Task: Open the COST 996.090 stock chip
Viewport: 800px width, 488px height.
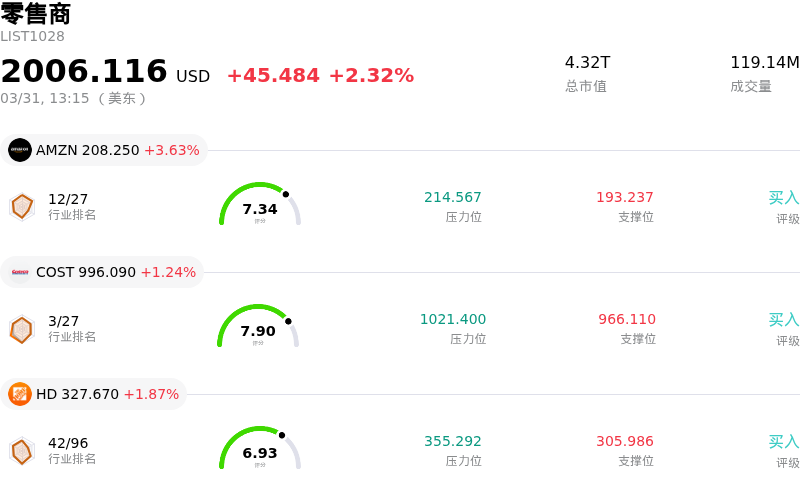Action: 103,272
